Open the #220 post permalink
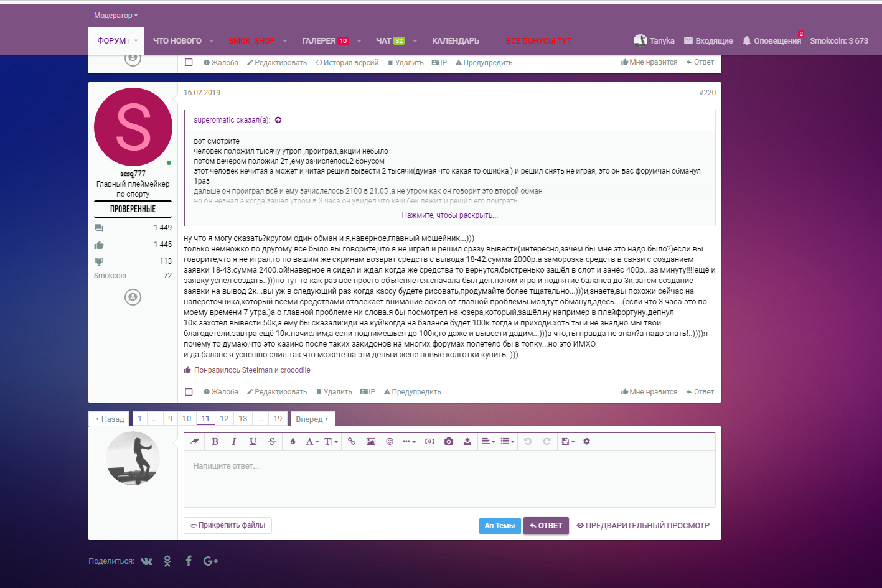The width and height of the screenshot is (882, 588). coord(708,93)
